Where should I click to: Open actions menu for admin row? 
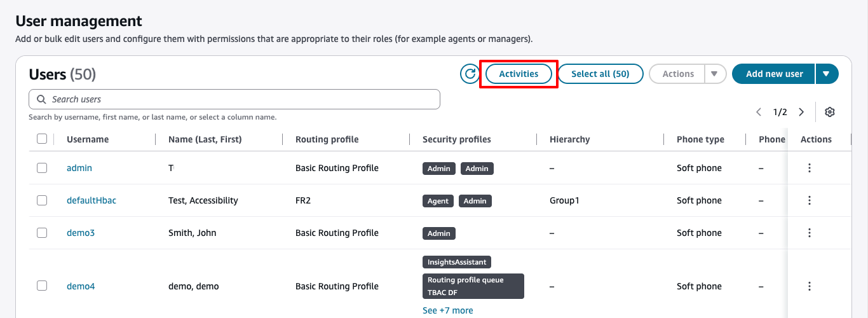point(810,168)
